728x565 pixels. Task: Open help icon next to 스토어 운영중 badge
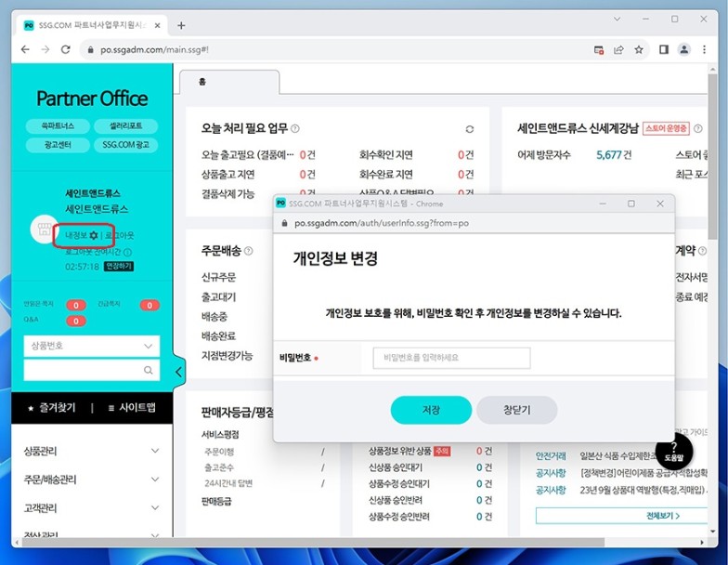[698, 128]
